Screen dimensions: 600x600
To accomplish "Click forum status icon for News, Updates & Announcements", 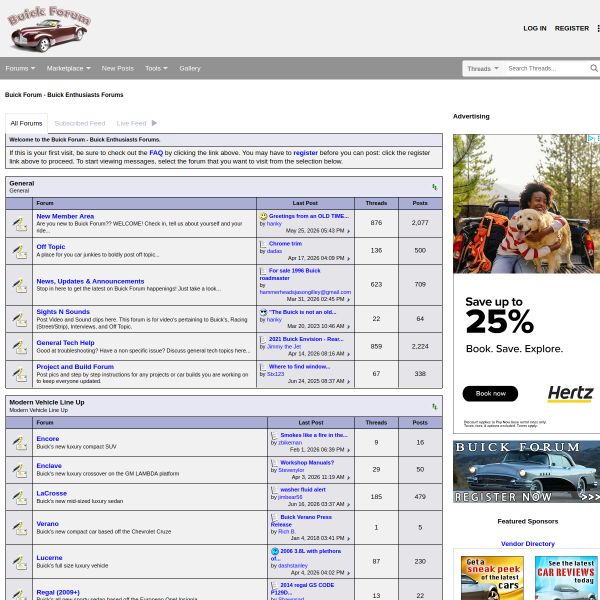I will (x=19, y=285).
